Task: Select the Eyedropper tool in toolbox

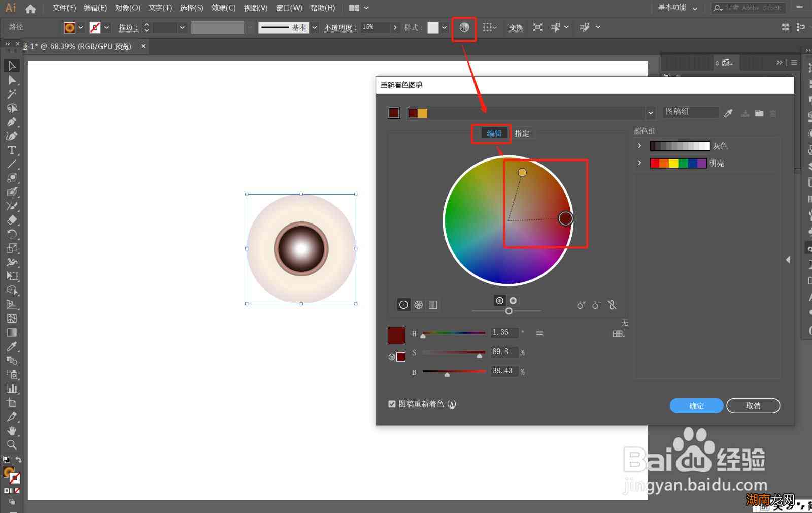Action: click(12, 346)
